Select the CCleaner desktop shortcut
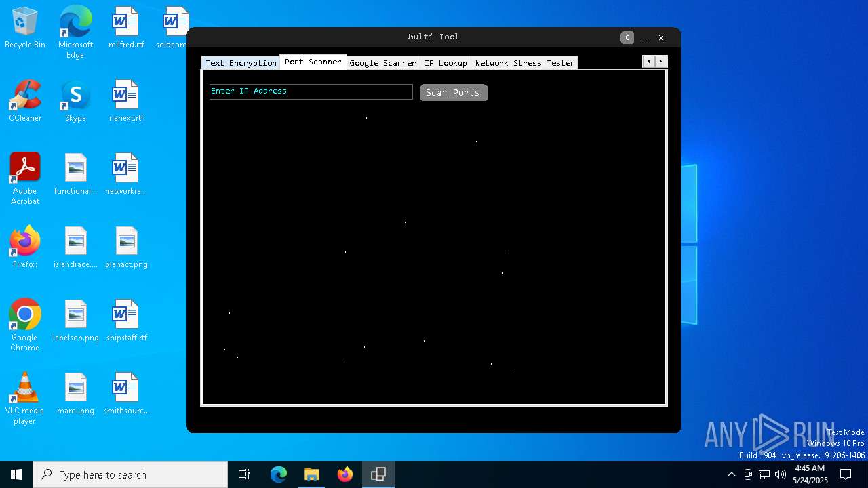Screen dimensions: 868x488 (x=25, y=102)
